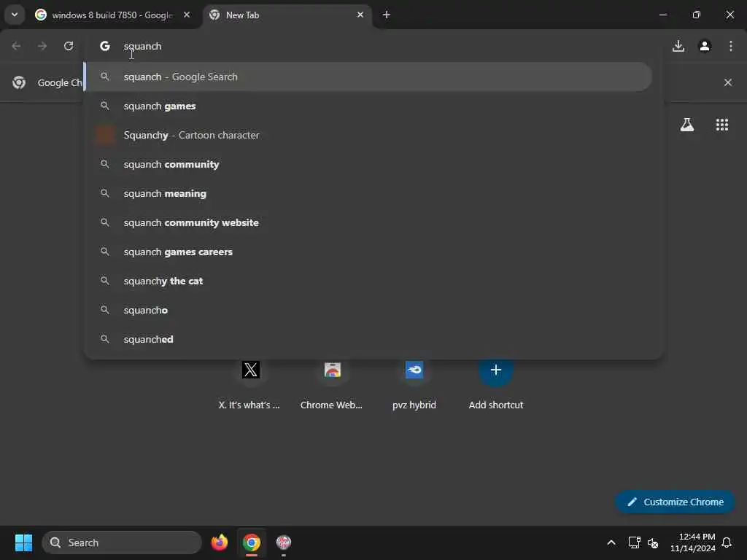747x560 pixels.
Task: Open the profile avatar icon
Action: pos(705,46)
